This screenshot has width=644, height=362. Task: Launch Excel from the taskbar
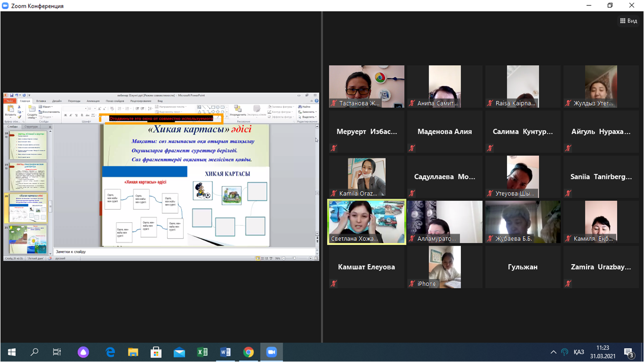pyautogui.click(x=202, y=352)
